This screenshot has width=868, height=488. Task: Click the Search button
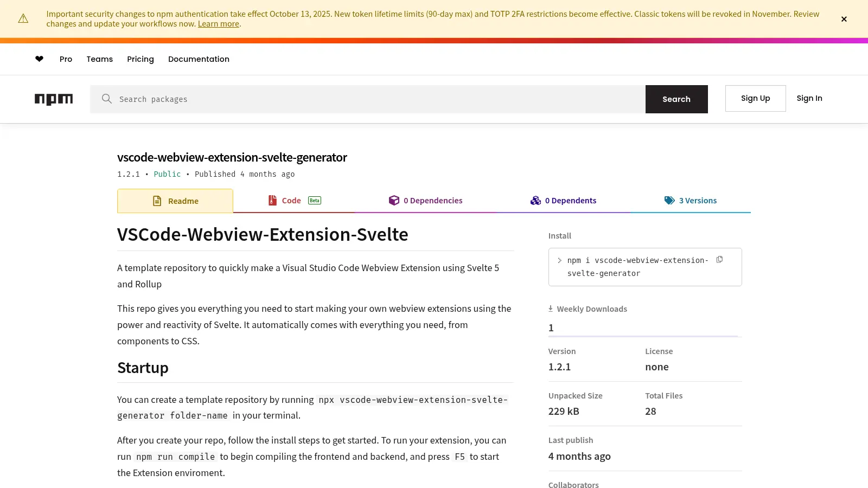click(x=676, y=99)
